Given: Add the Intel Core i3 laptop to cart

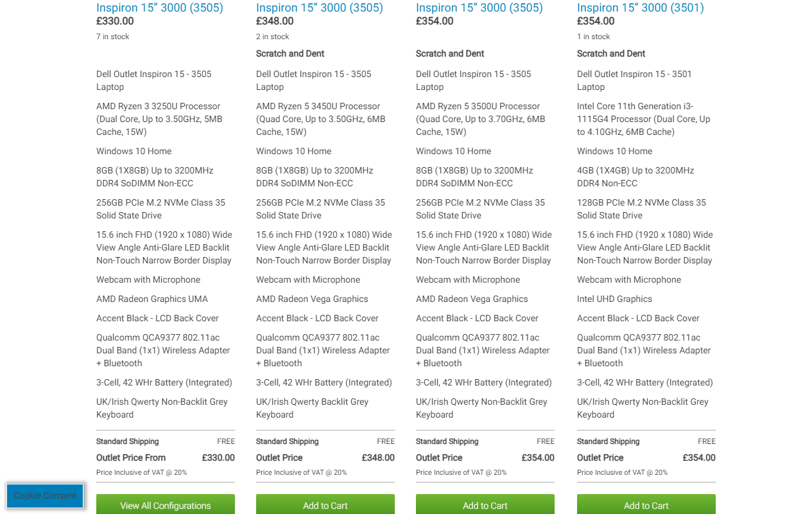Looking at the screenshot, I should (646, 505).
